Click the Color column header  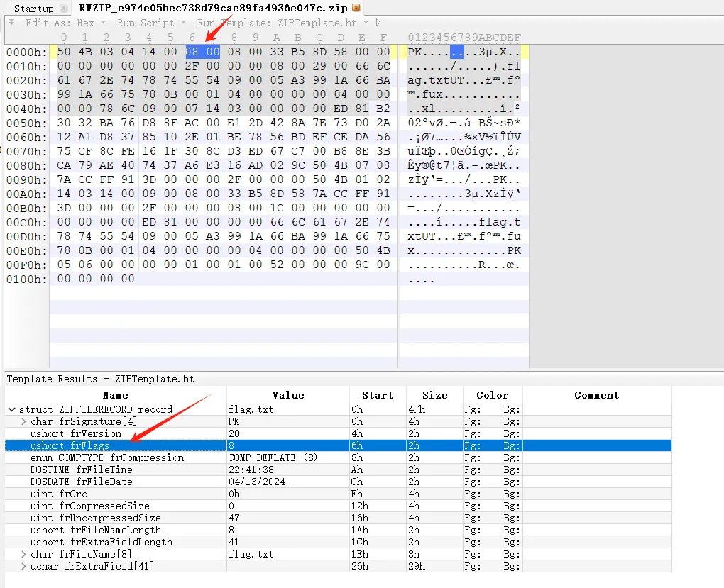click(492, 395)
